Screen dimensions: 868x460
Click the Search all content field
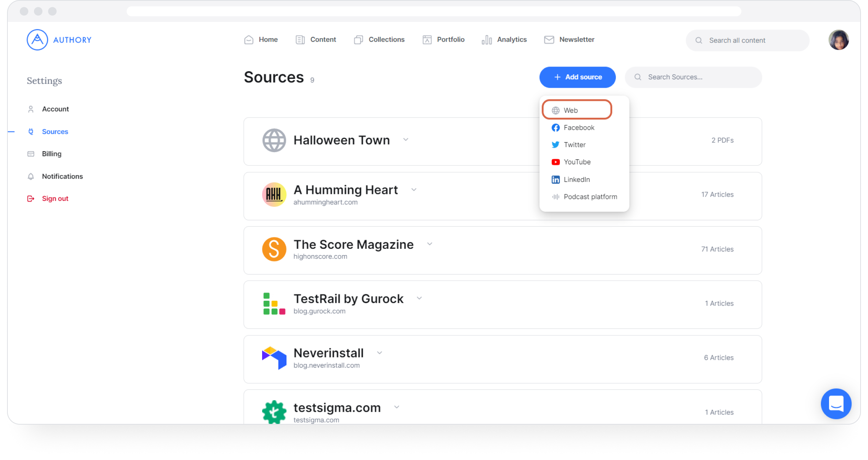[747, 40]
